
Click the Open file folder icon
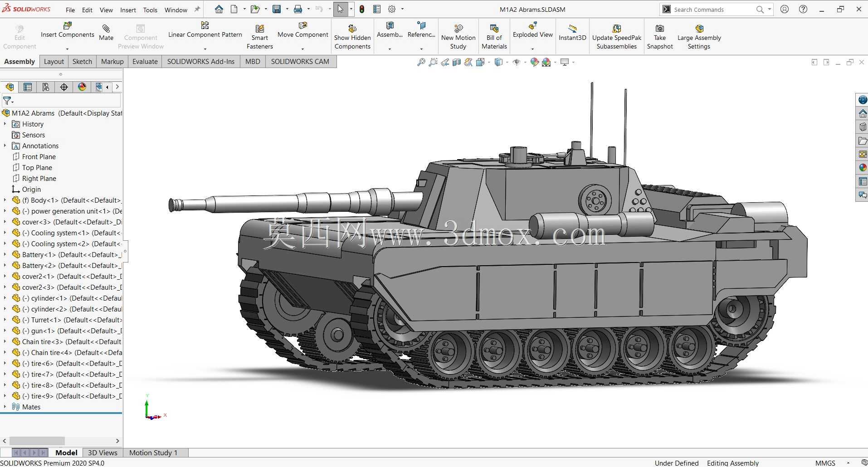(x=255, y=9)
